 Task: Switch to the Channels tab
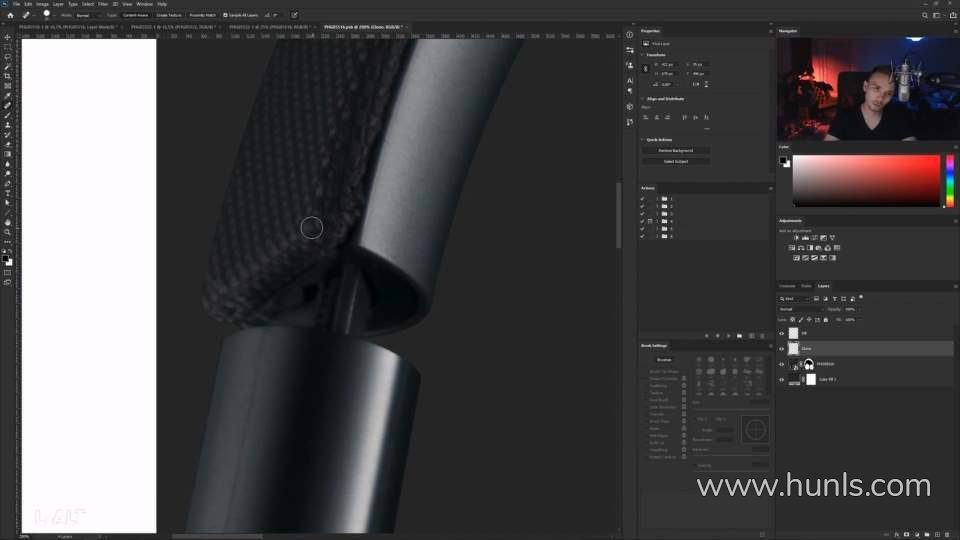[787, 286]
